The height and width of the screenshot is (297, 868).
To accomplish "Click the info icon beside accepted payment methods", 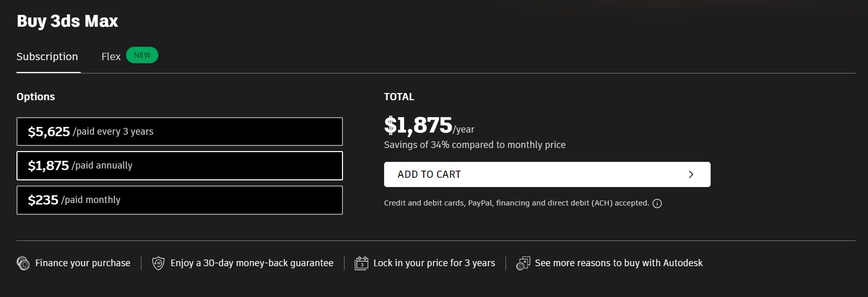I will pos(657,203).
